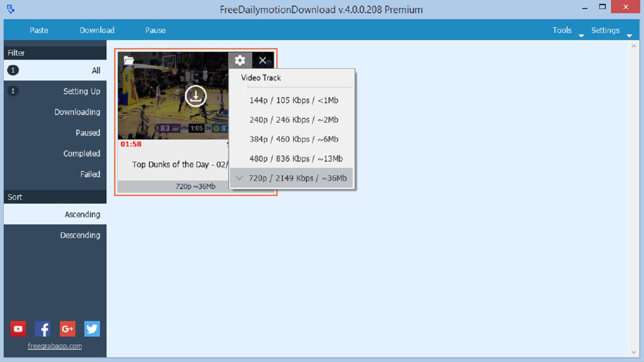
Task: Click the scrollbar down arrow
Action: (634, 352)
